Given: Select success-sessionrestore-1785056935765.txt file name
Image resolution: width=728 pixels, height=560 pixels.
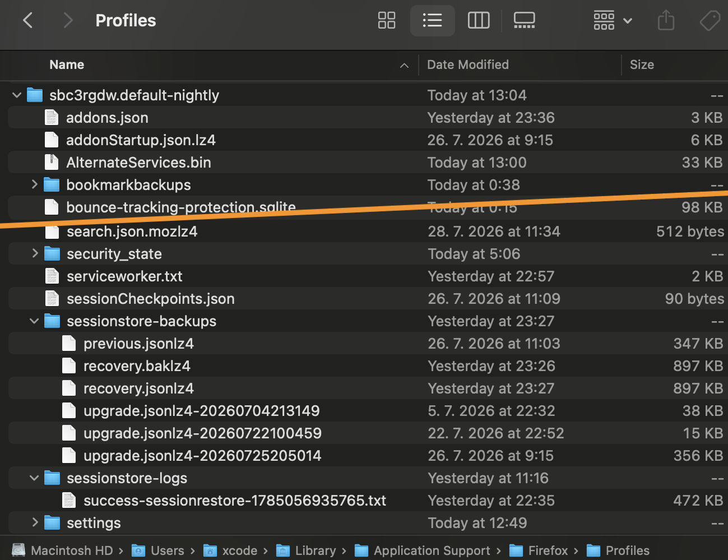Looking at the screenshot, I should pos(235,501).
